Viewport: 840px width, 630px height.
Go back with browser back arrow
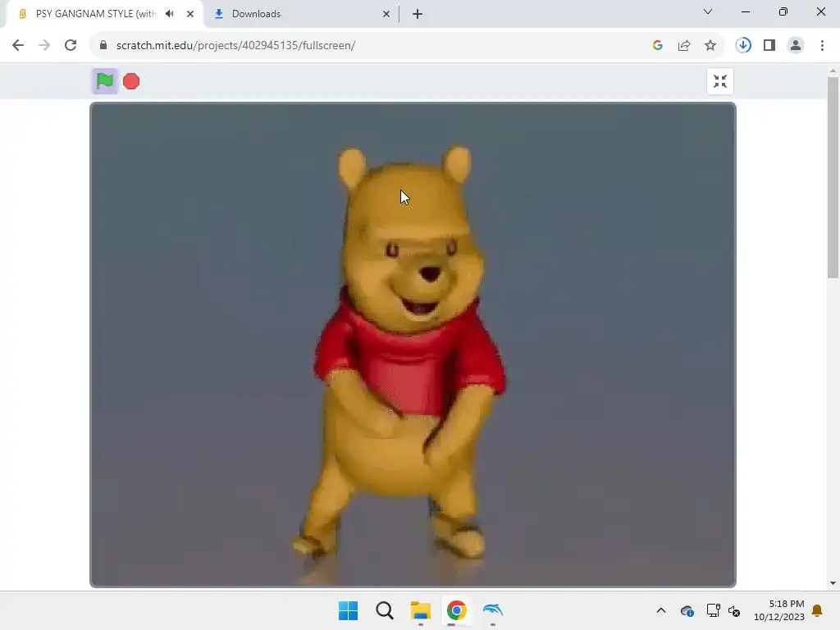click(18, 46)
